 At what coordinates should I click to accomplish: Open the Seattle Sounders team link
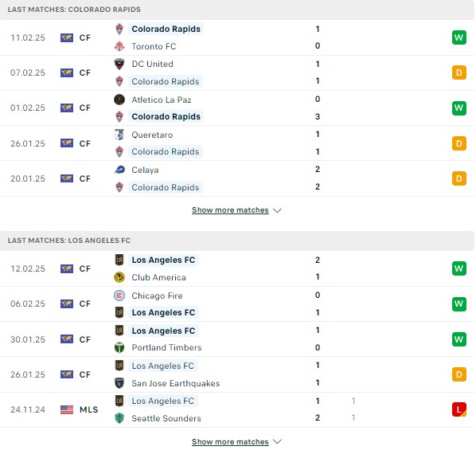(x=166, y=418)
